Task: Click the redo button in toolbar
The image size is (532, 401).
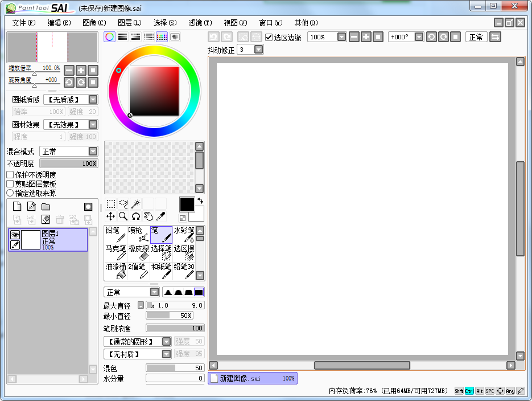Action: (226, 36)
